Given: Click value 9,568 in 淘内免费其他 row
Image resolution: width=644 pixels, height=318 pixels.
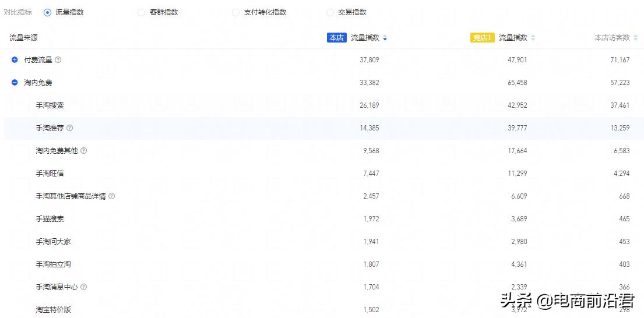Looking at the screenshot, I should pos(371,151).
